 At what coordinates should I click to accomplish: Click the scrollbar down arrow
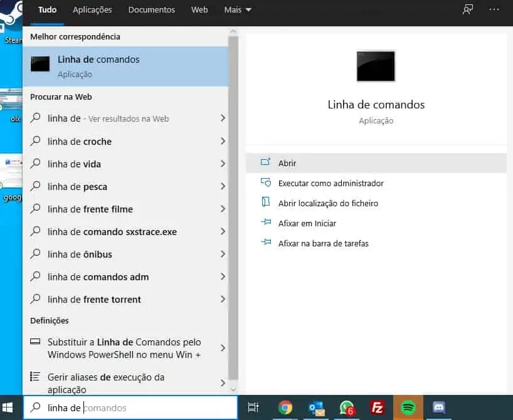pos(233,389)
